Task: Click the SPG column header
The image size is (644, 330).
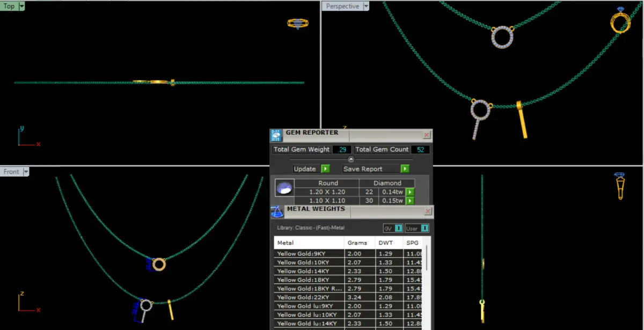Action: pos(413,243)
